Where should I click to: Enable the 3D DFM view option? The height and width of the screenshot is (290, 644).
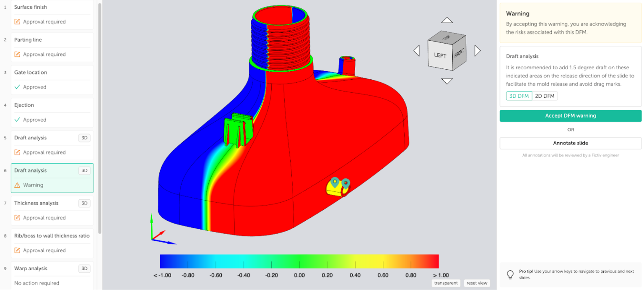point(519,96)
